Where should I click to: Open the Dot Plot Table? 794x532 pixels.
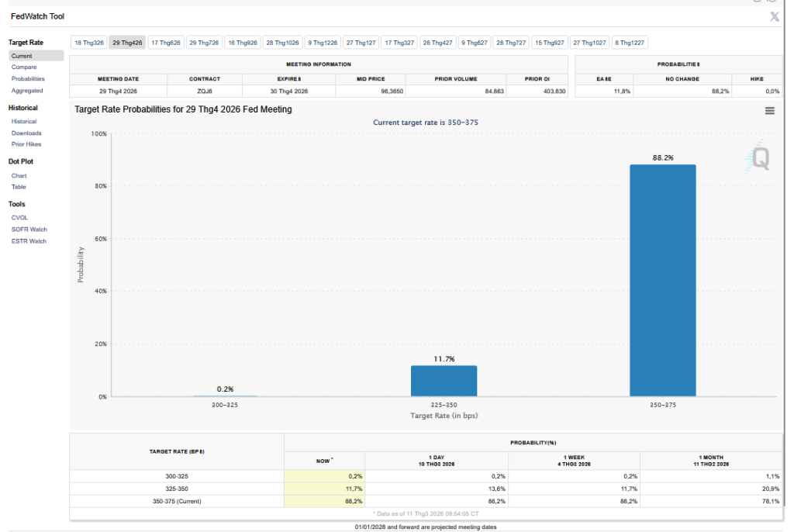coord(19,187)
